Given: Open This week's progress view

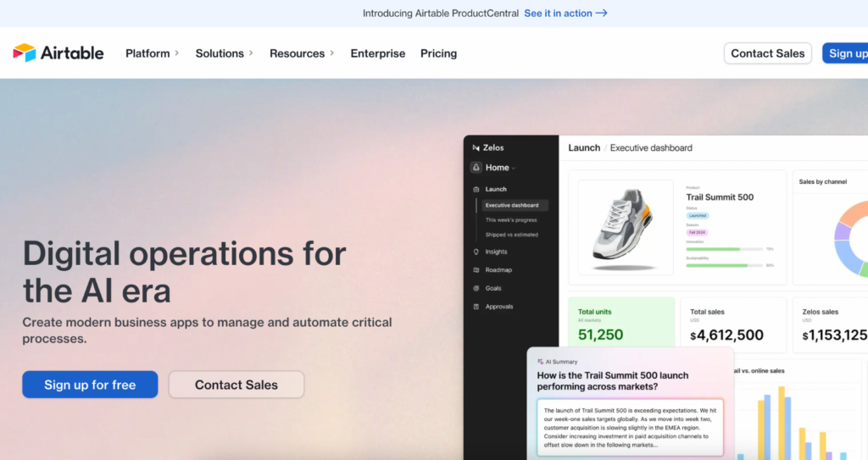Looking at the screenshot, I should click(511, 219).
